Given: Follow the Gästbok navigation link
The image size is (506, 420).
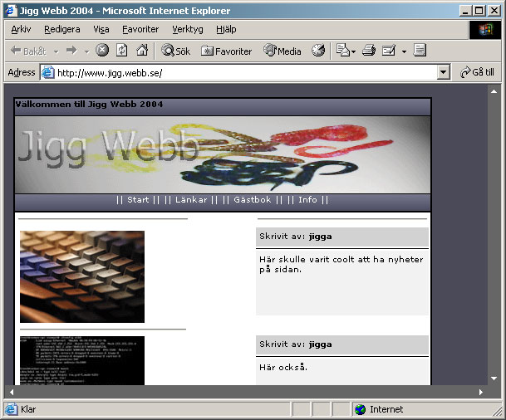Looking at the screenshot, I should point(253,200).
